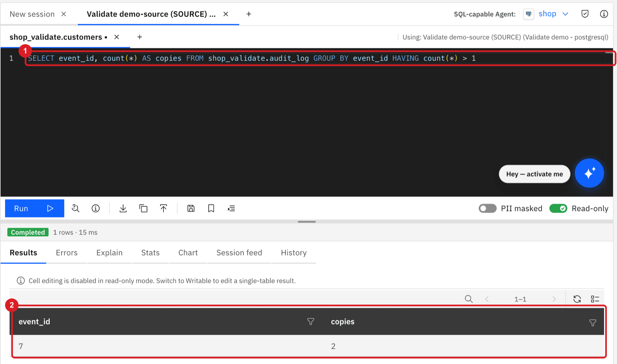Go to the previous results page

[x=487, y=299]
